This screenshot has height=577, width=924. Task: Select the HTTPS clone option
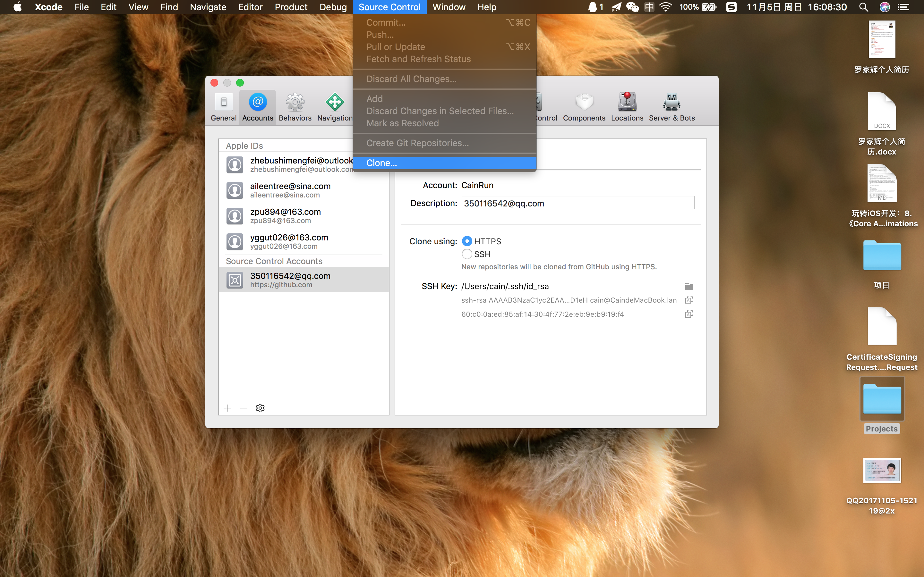[x=467, y=241]
